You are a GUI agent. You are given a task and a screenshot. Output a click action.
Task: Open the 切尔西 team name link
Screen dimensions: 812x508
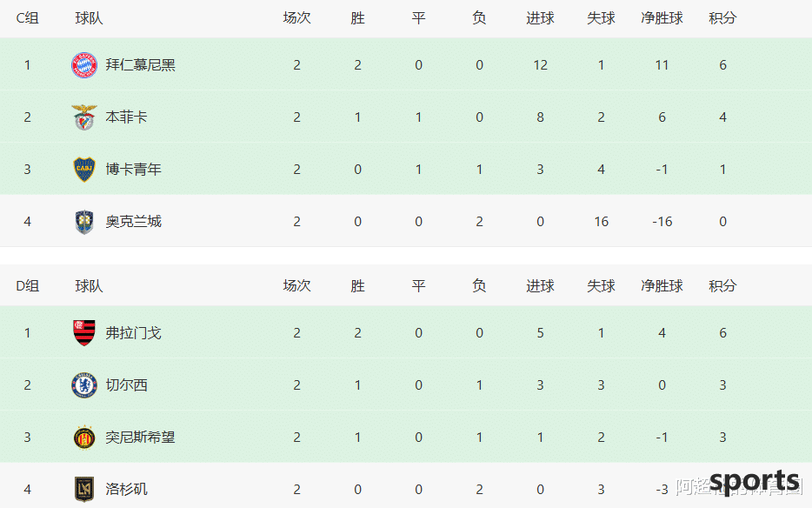[x=126, y=385]
